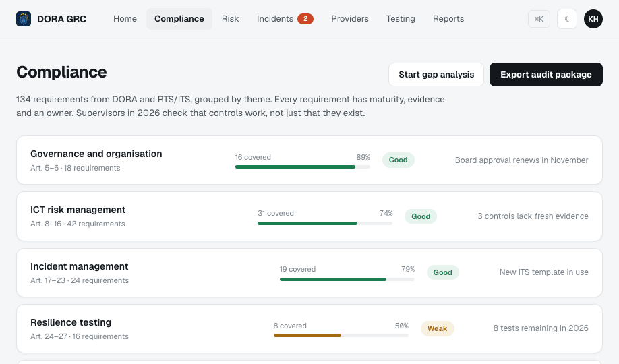Screen dimensions: 619x364
Task: Click Start gap analysis button
Action: [436, 74]
